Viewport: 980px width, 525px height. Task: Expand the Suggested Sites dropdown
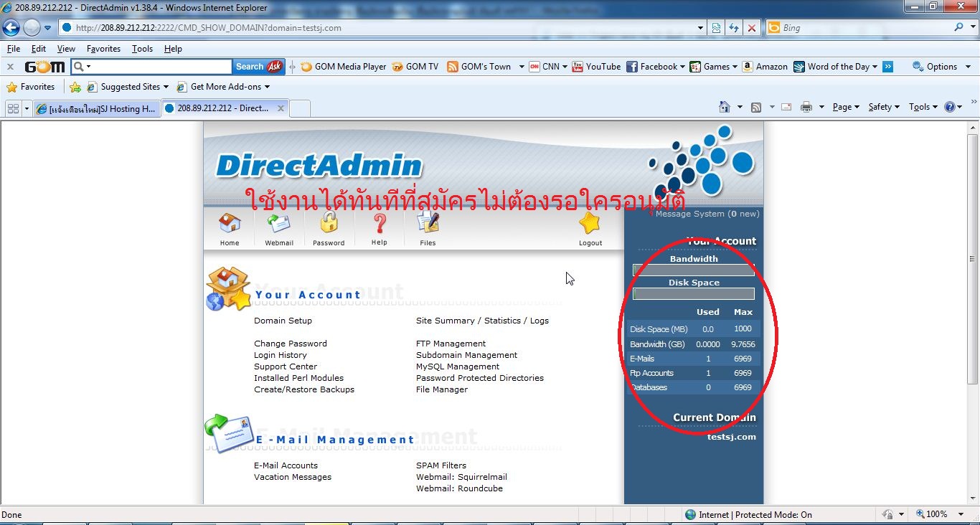(166, 87)
